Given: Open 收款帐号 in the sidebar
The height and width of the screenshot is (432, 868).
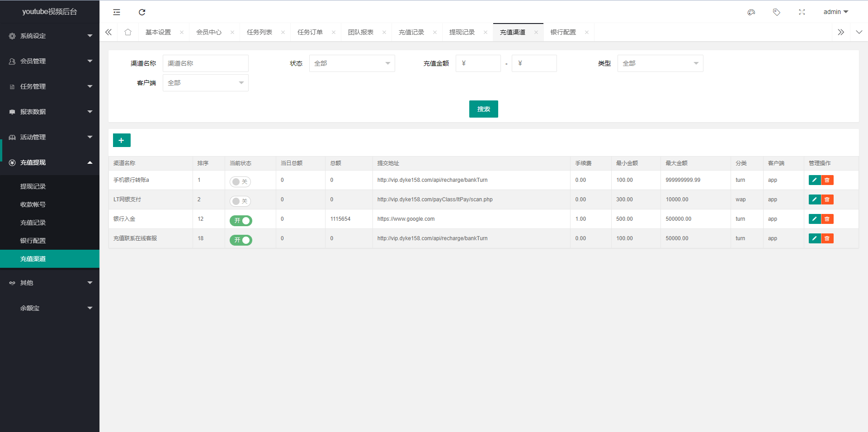Looking at the screenshot, I should point(33,204).
